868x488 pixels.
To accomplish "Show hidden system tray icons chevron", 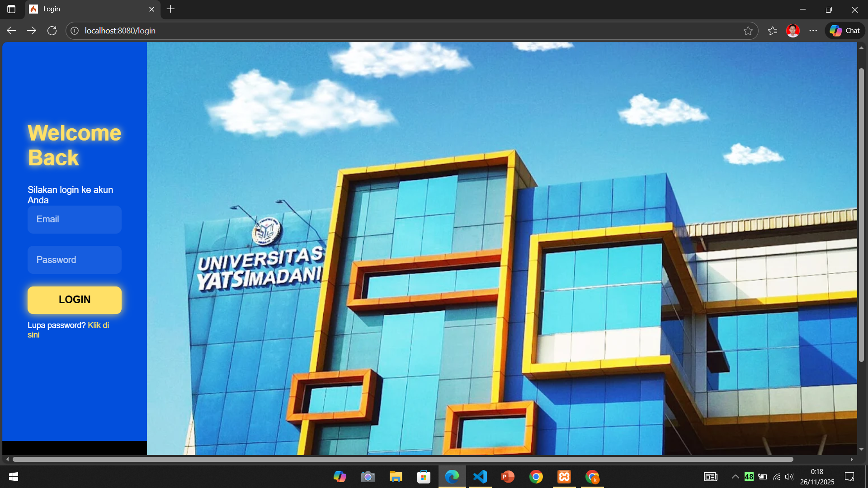I will tap(736, 477).
